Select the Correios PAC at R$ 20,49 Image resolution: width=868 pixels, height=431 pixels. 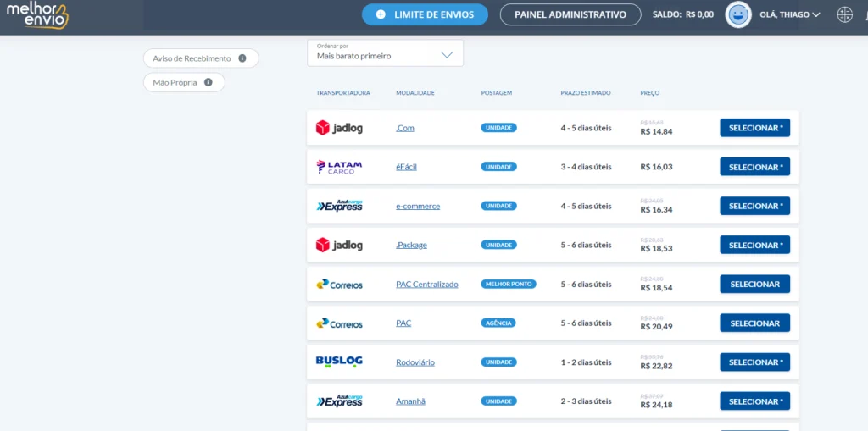755,323
